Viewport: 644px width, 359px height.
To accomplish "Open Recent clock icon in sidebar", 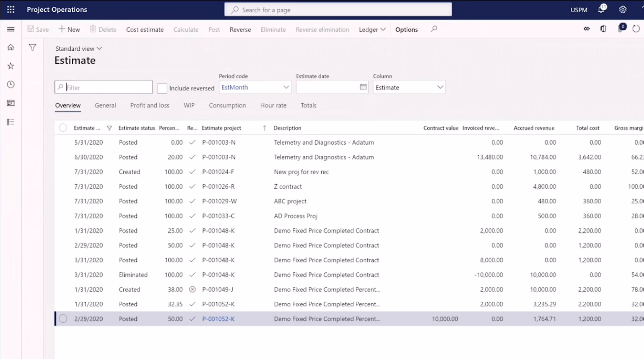I will pyautogui.click(x=11, y=84).
